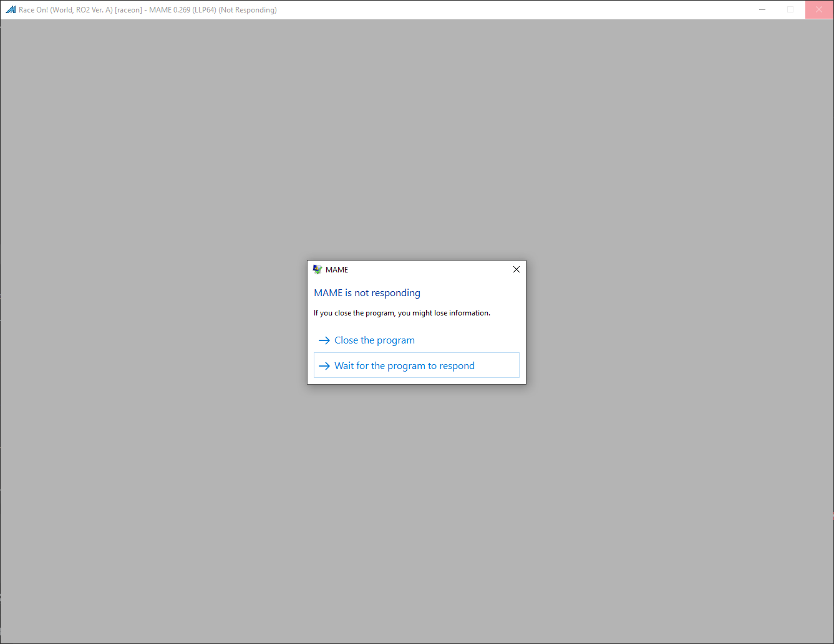Click the grayed-out maximize button of main window

pos(790,10)
